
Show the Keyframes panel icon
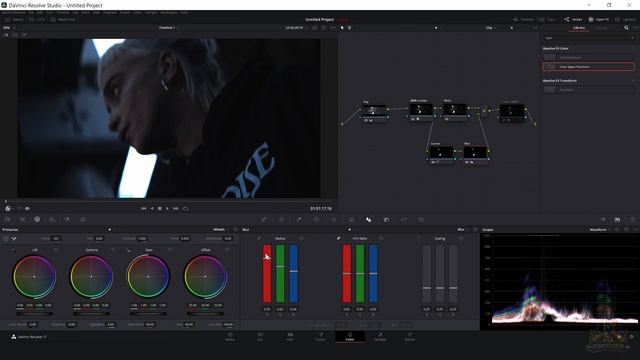[x=603, y=220]
